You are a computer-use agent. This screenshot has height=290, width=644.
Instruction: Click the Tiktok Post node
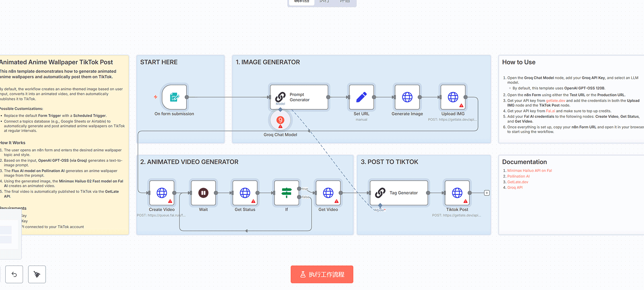(457, 193)
